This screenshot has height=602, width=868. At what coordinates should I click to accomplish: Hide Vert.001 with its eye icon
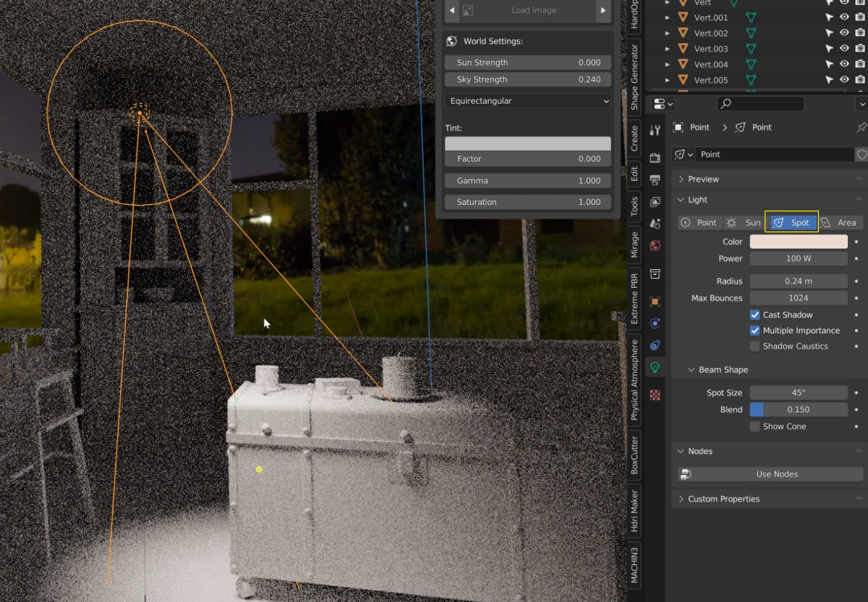[x=844, y=18]
